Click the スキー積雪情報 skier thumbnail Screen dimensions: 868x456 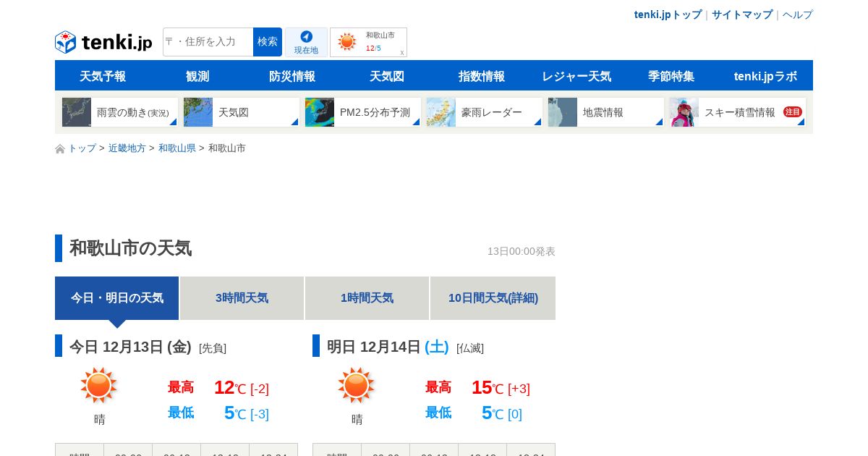click(x=684, y=112)
